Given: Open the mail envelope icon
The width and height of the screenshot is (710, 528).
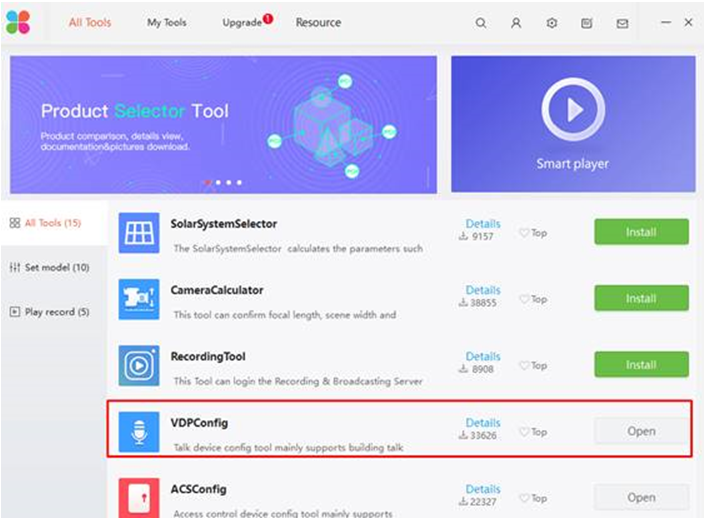Looking at the screenshot, I should [x=622, y=23].
